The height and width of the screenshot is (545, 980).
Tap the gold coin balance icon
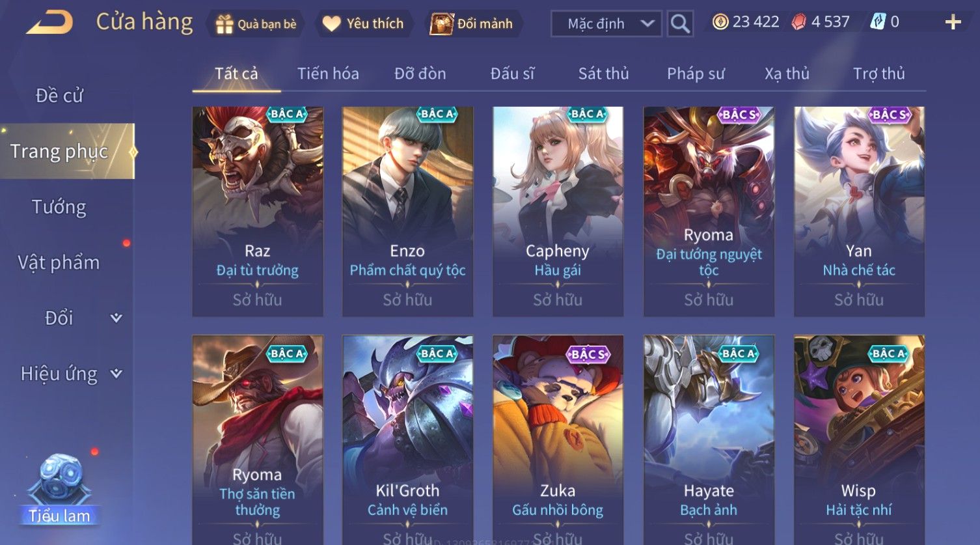[x=720, y=22]
